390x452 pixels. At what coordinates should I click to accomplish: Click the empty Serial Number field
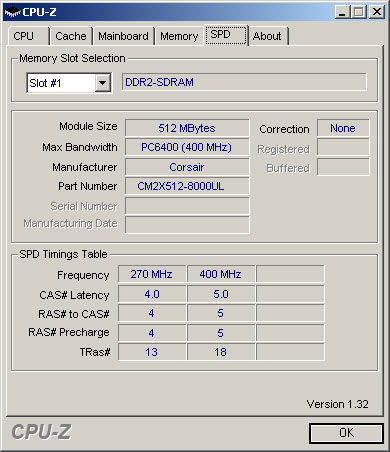[187, 206]
